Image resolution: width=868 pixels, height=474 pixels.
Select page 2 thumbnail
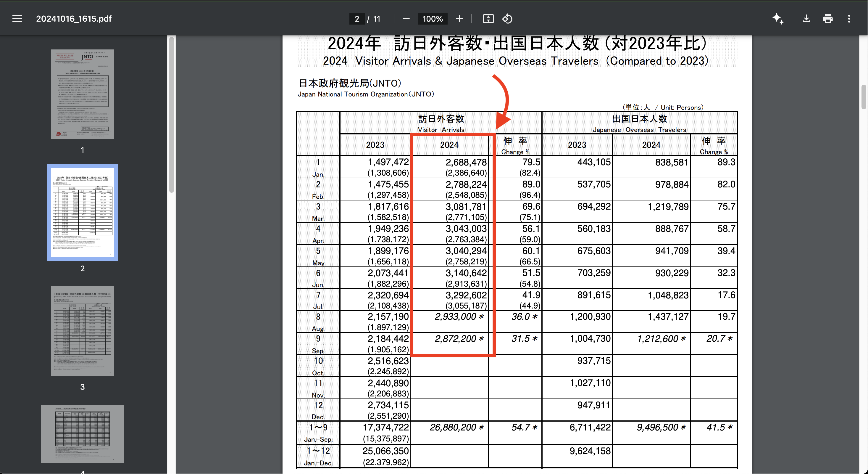83,212
